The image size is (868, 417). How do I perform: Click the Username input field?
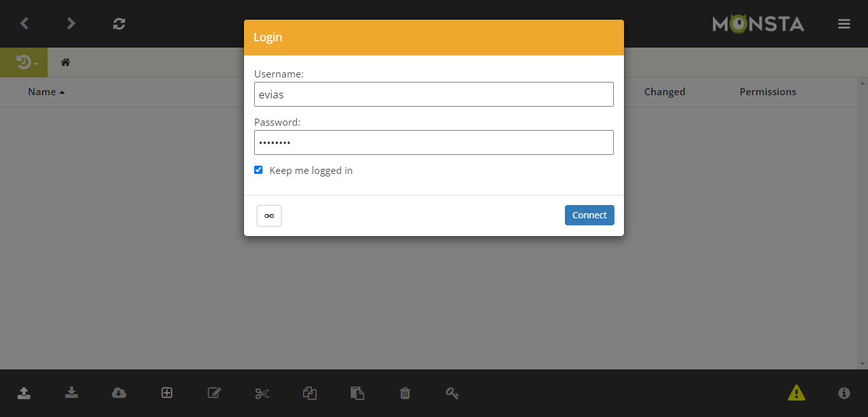click(x=434, y=94)
